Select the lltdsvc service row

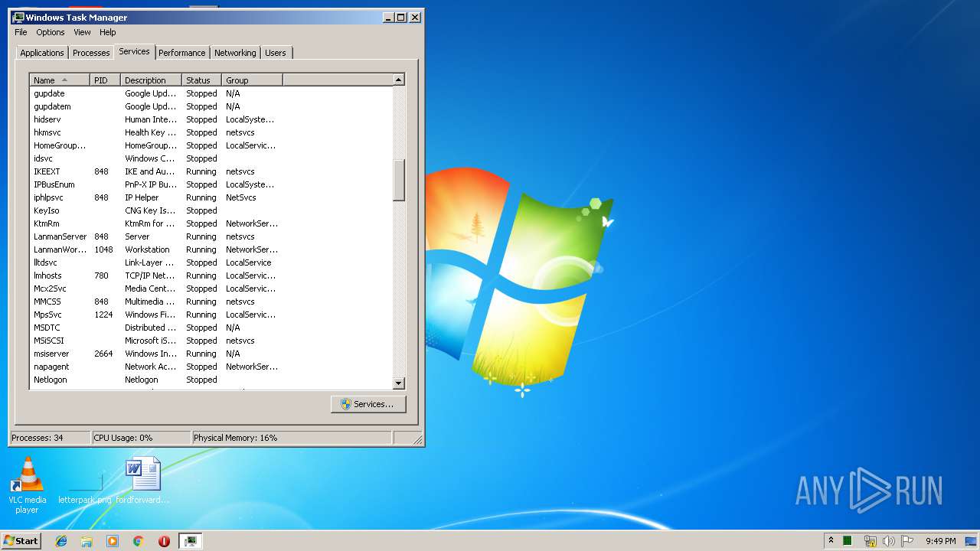(x=211, y=262)
